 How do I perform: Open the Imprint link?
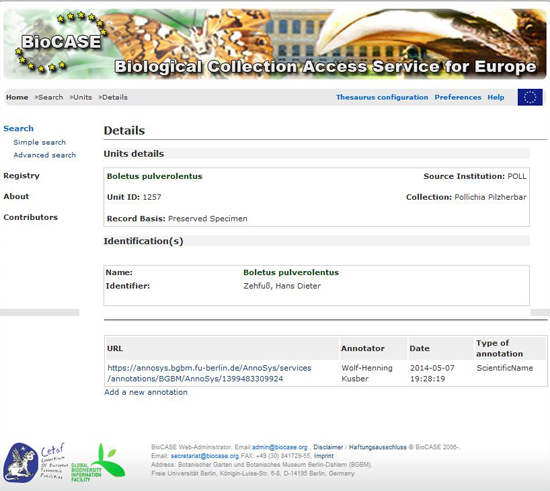[x=324, y=456]
